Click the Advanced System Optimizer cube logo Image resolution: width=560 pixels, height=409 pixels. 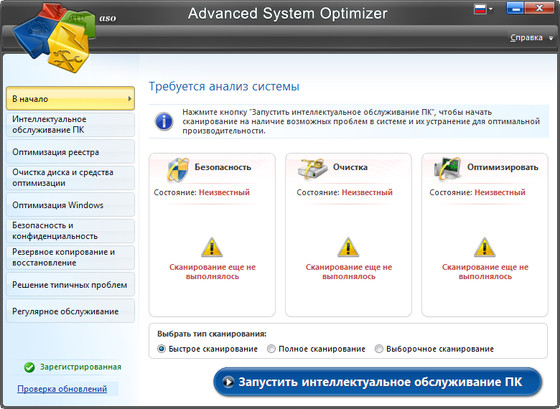54,38
